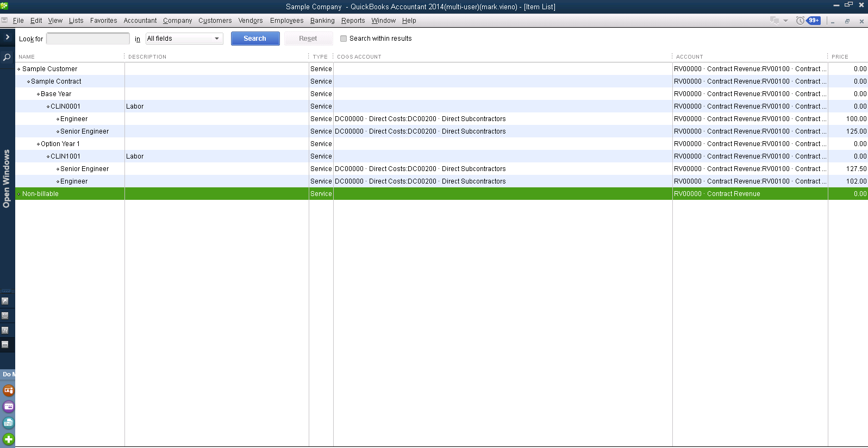Open the reminders alarm clock icon
The width and height of the screenshot is (868, 448).
point(800,21)
